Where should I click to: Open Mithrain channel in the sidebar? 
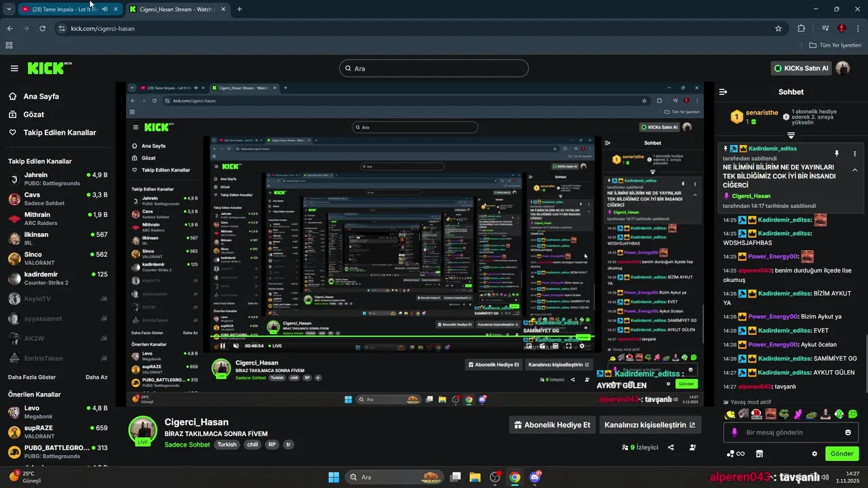tap(57, 219)
